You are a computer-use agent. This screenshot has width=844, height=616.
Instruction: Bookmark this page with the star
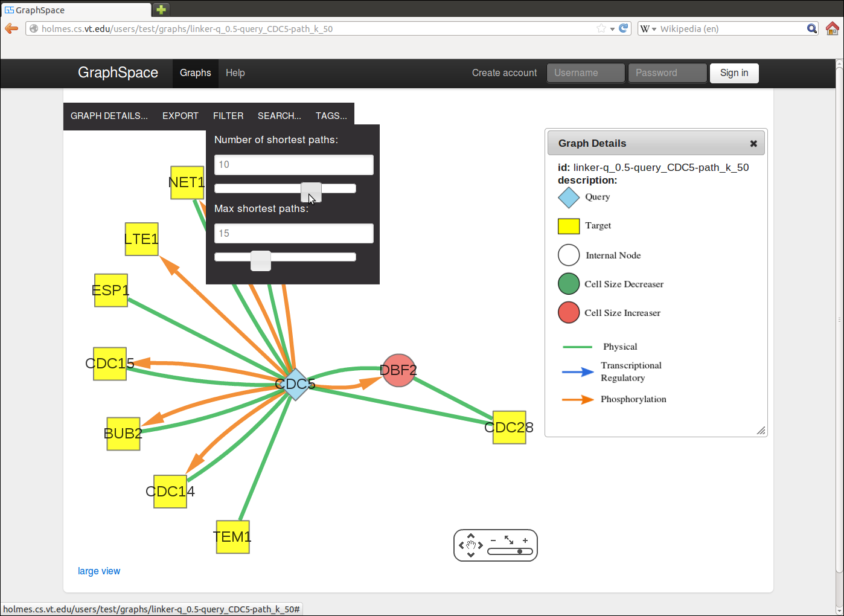[601, 28]
